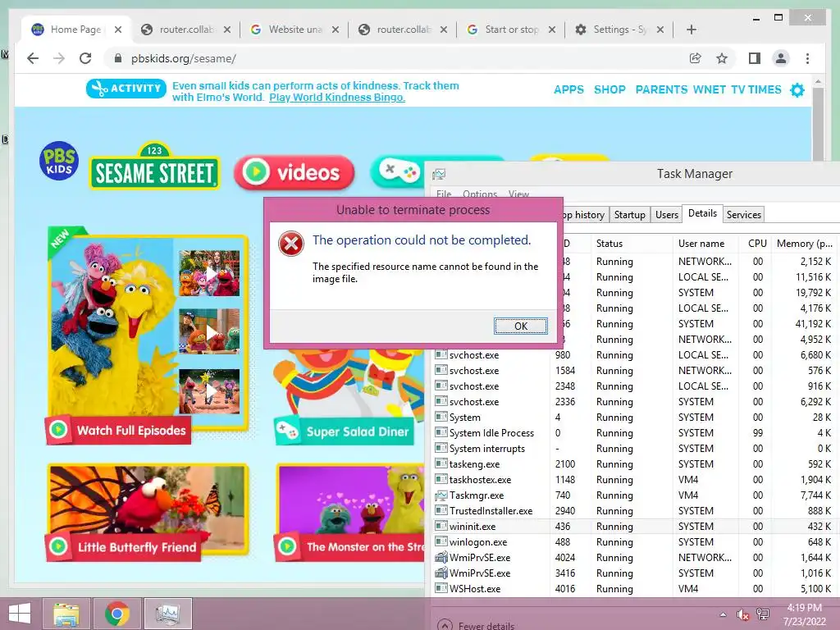
Task: Open the Services tab in Task Manager
Action: point(743,215)
